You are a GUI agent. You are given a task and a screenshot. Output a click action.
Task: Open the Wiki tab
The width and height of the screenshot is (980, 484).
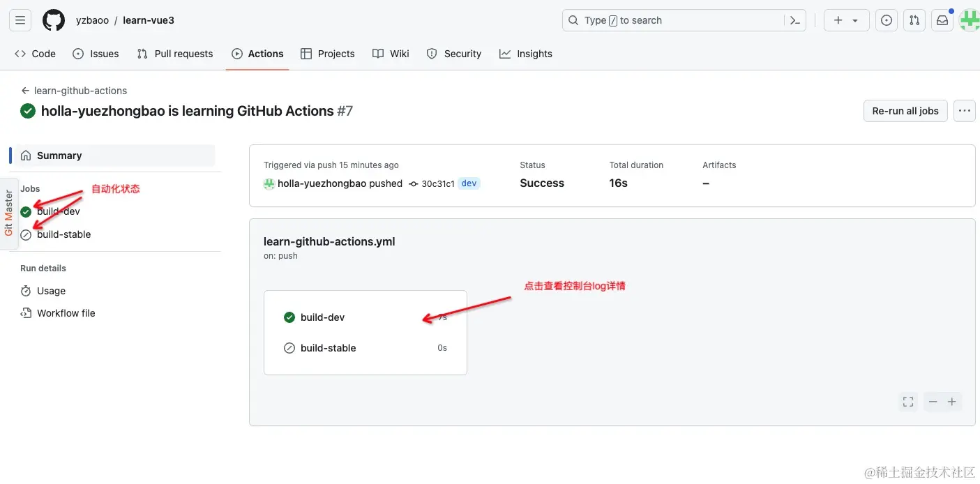click(391, 54)
